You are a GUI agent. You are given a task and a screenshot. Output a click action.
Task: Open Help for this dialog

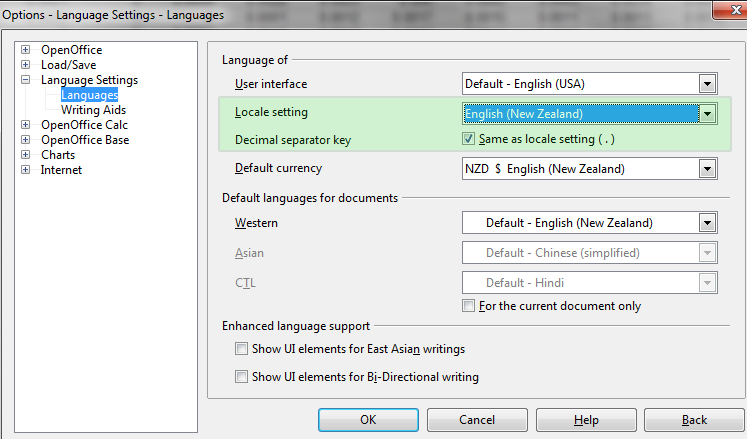[586, 419]
